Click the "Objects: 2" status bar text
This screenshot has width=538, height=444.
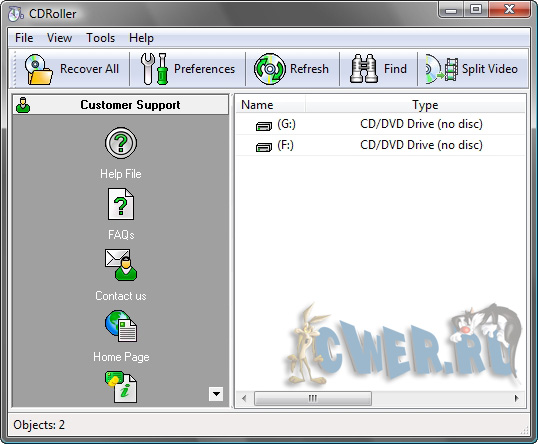click(x=39, y=425)
